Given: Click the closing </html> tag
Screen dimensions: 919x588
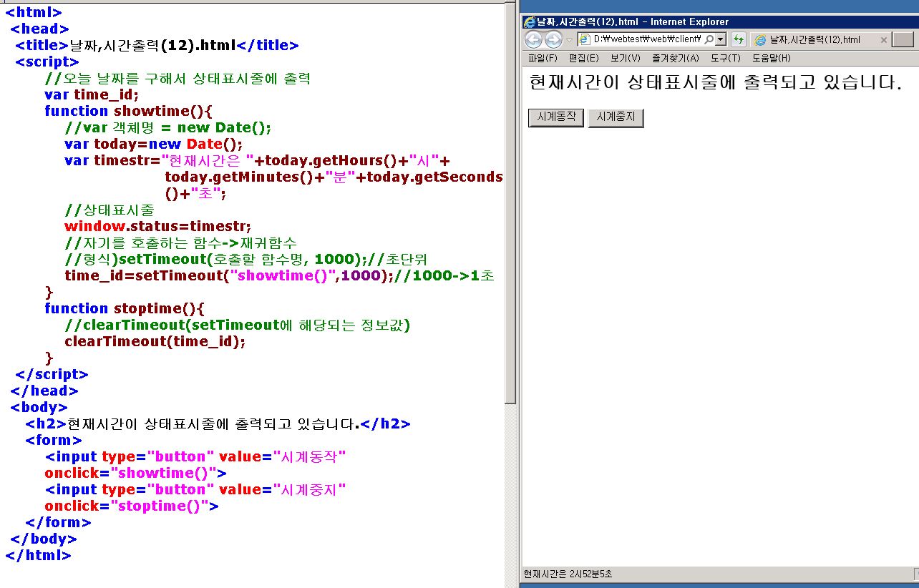Looking at the screenshot, I should coord(39,555).
